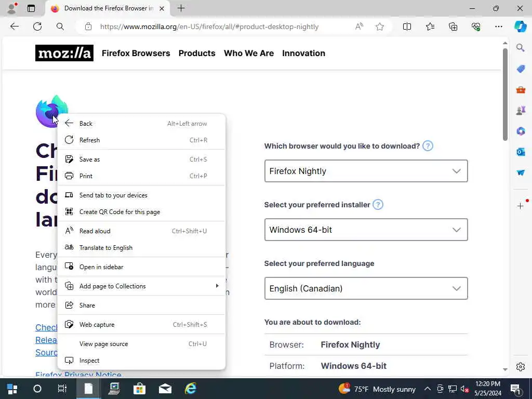532x399 pixels.
Task: Open split screen view icon
Action: (x=407, y=26)
